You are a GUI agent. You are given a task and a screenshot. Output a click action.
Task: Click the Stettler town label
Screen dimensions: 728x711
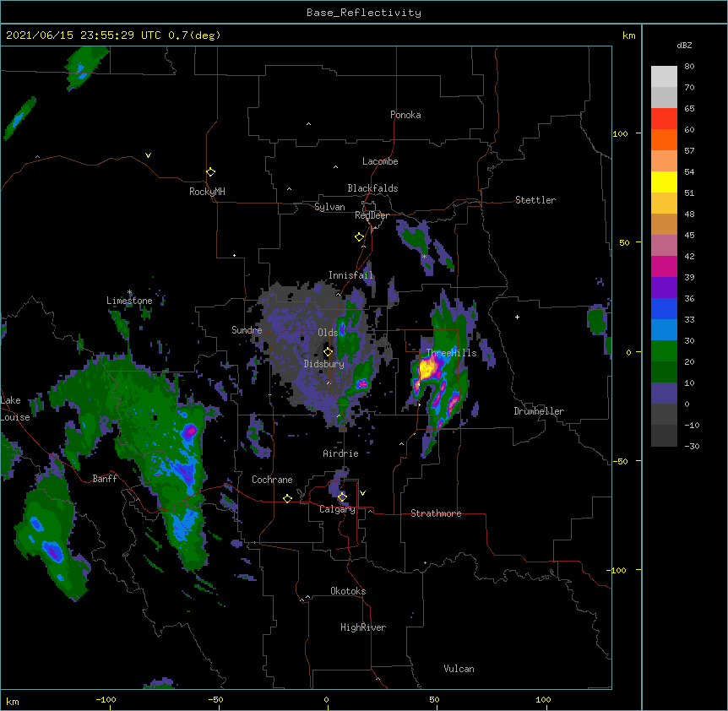click(x=535, y=200)
